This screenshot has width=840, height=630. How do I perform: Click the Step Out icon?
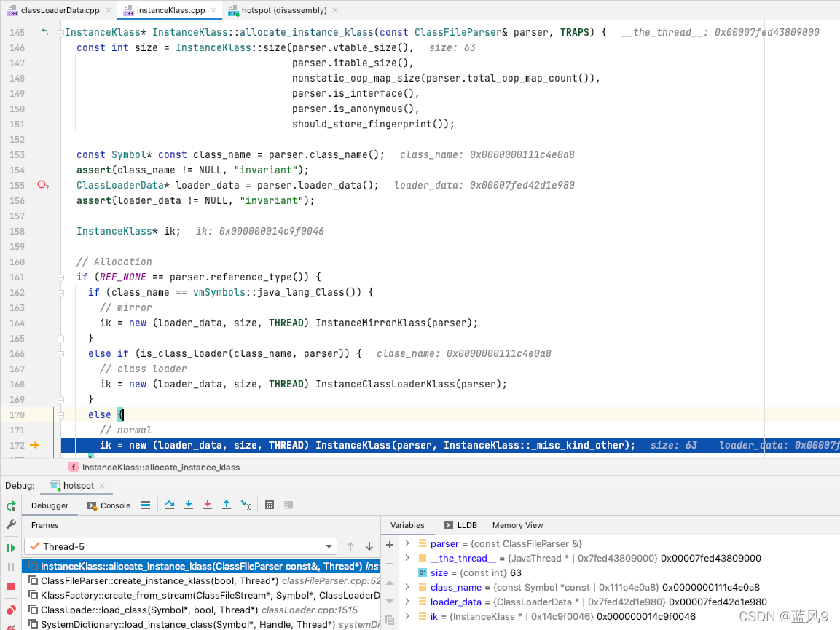pos(227,505)
